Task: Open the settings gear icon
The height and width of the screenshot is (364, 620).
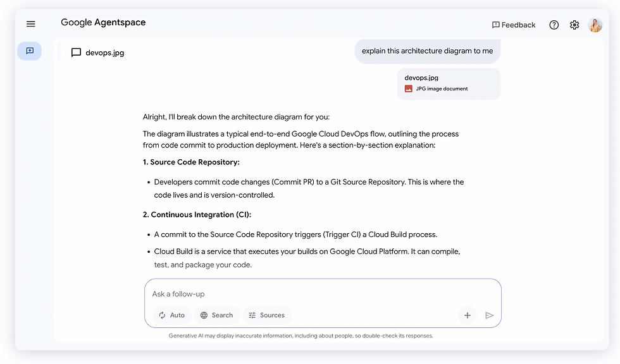Action: pyautogui.click(x=574, y=25)
